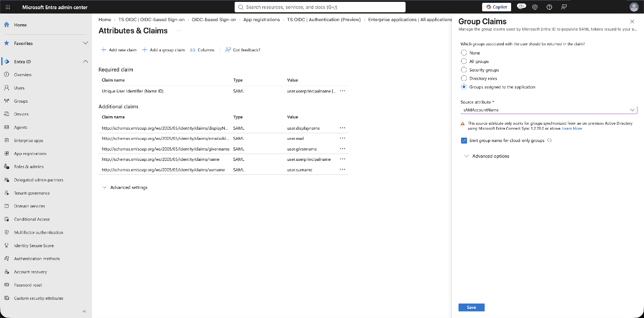Viewport: 644px width, 318px height.
Task: Select the Security groups radio option
Action: tap(464, 70)
